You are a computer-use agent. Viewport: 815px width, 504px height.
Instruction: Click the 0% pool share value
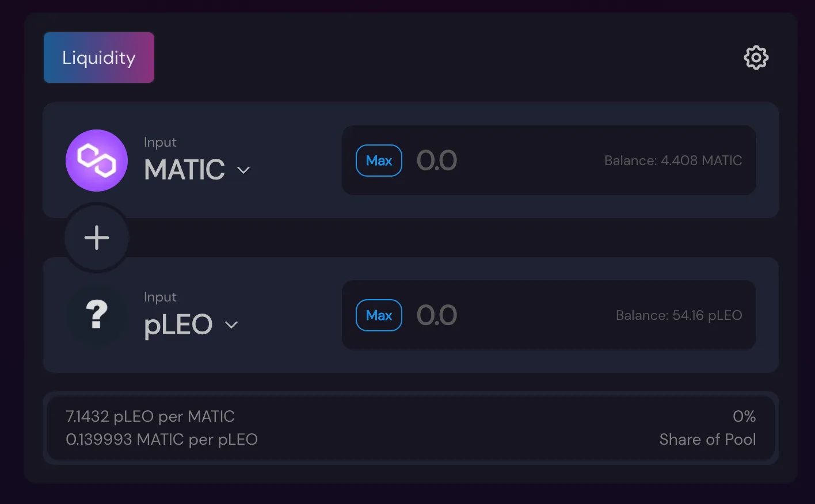pos(744,417)
